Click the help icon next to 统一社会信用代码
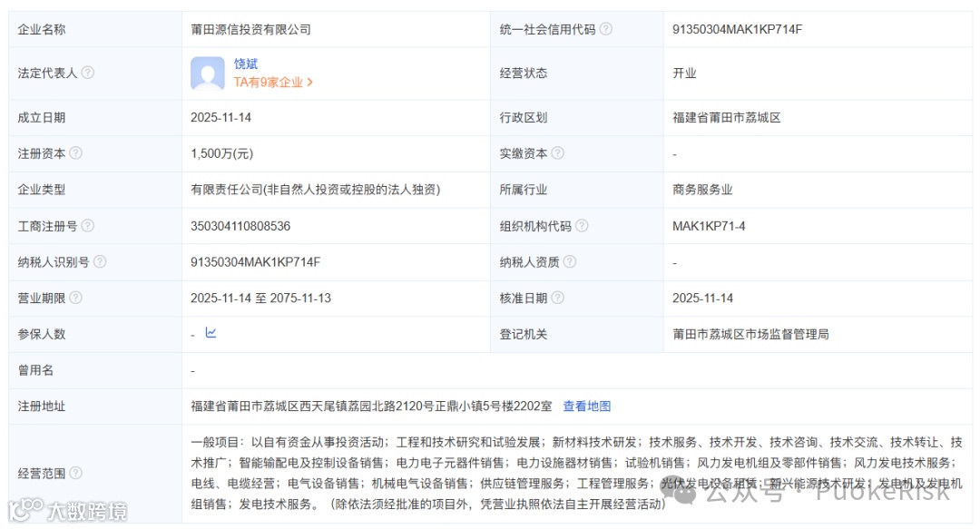 click(607, 28)
